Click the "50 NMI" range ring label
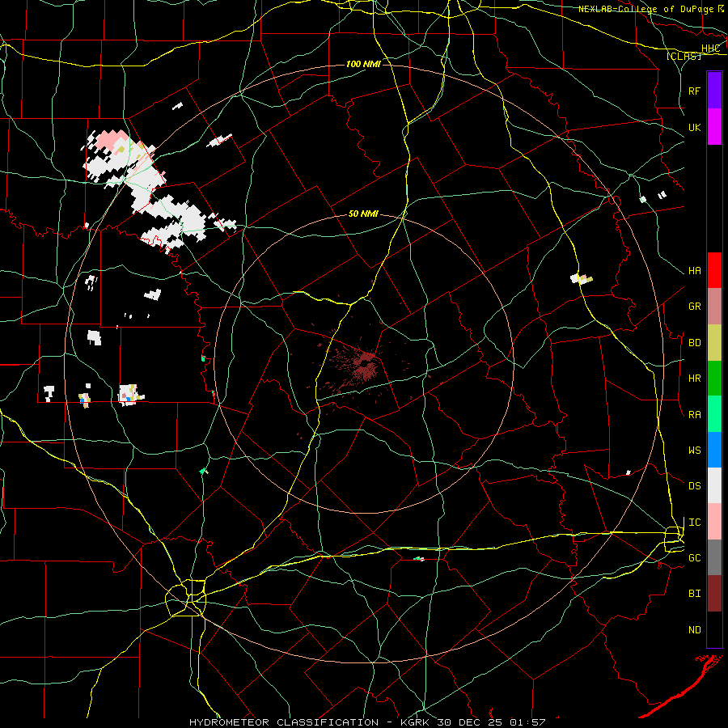Viewport: 728px width, 728px height. click(x=363, y=214)
